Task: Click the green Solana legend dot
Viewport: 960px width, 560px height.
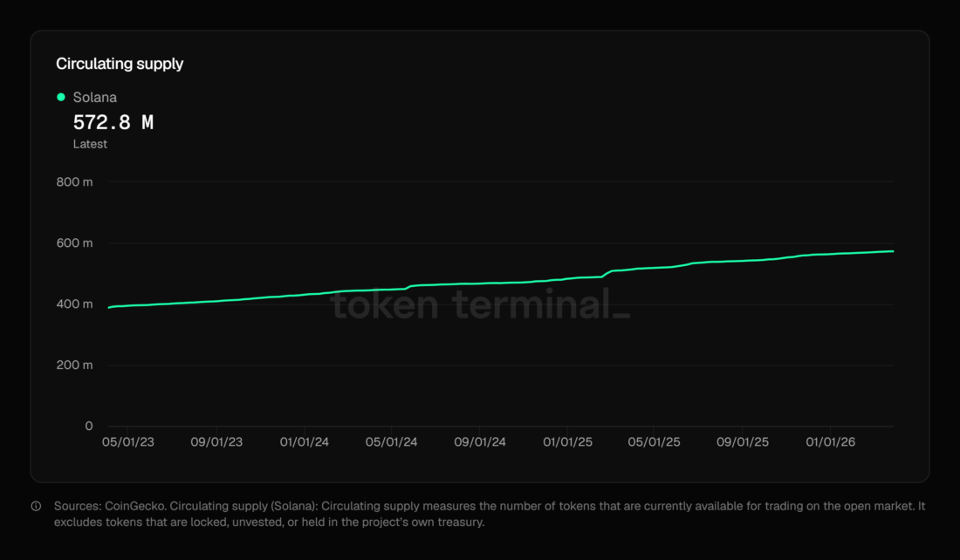Action: pos(61,97)
